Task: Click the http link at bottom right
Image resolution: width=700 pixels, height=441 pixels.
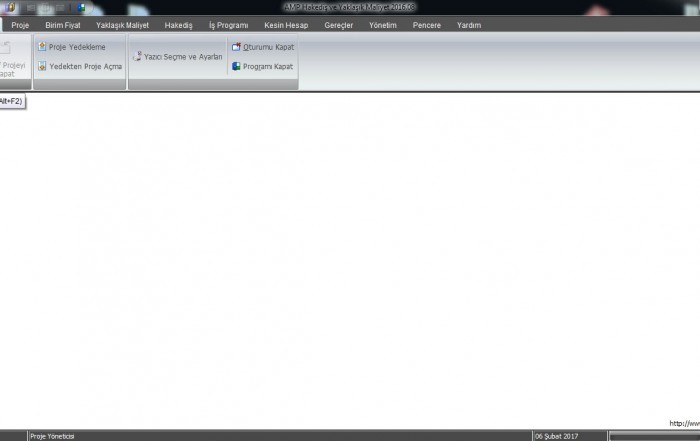Action: point(684,424)
